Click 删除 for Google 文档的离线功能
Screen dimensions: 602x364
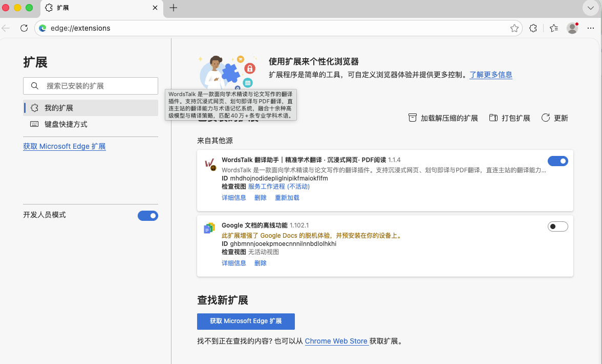click(x=260, y=263)
